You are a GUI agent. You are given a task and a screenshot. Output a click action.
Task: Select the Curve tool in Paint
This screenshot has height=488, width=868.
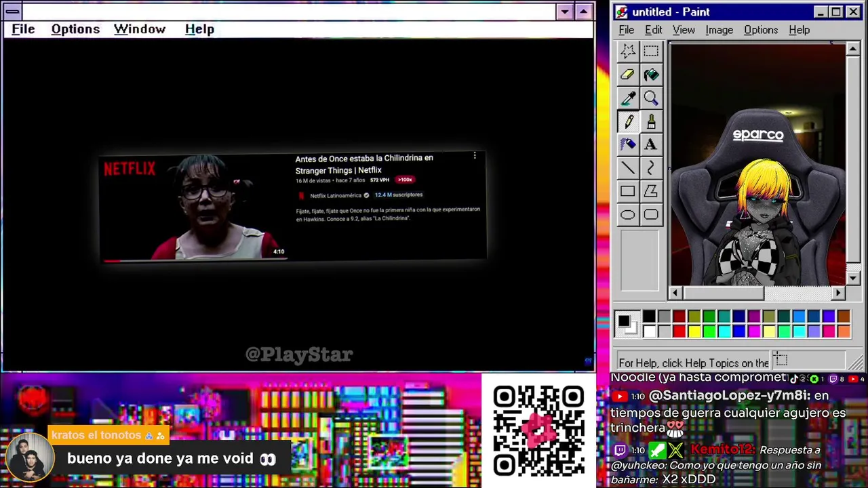(x=651, y=168)
